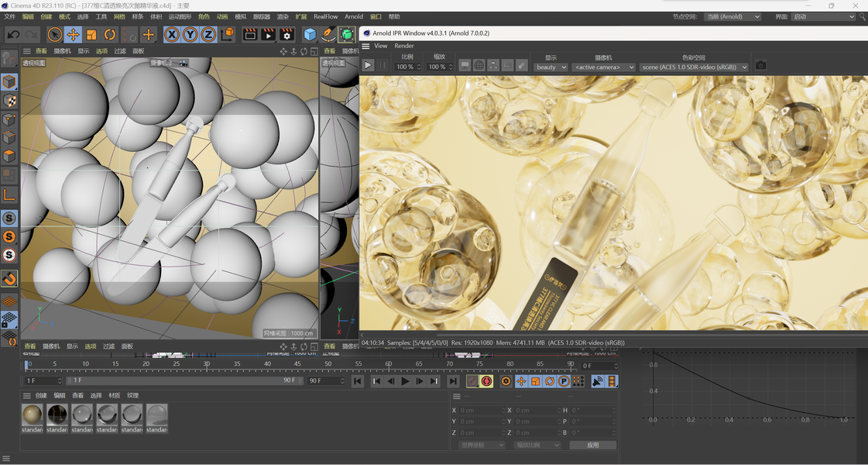This screenshot has height=465, width=868.
Task: Select the first gold material thumbnail
Action: pos(32,415)
